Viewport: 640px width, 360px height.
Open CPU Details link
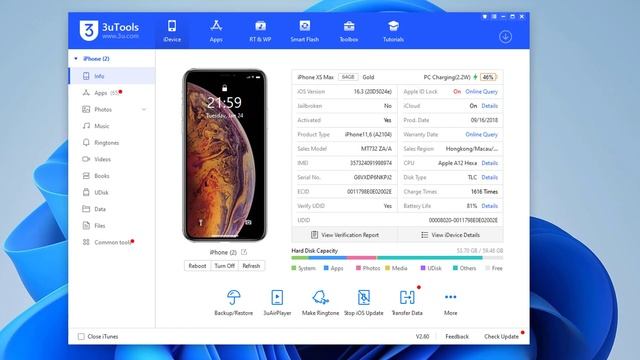point(489,163)
